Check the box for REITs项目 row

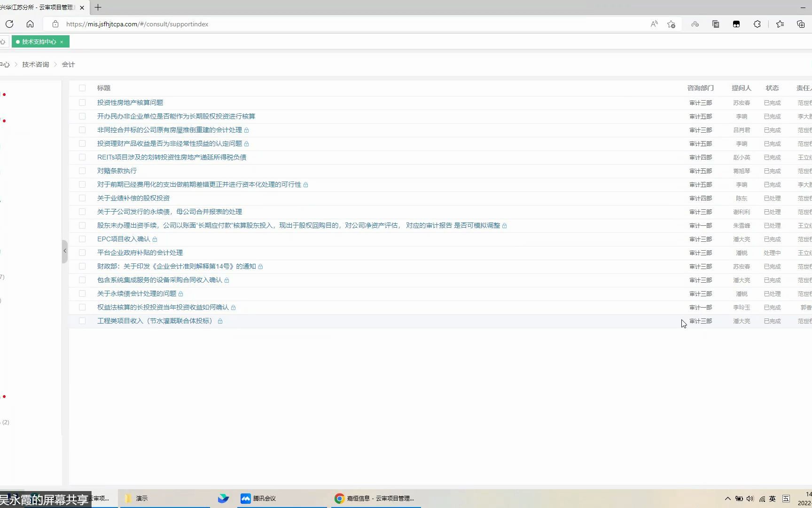[x=82, y=157]
